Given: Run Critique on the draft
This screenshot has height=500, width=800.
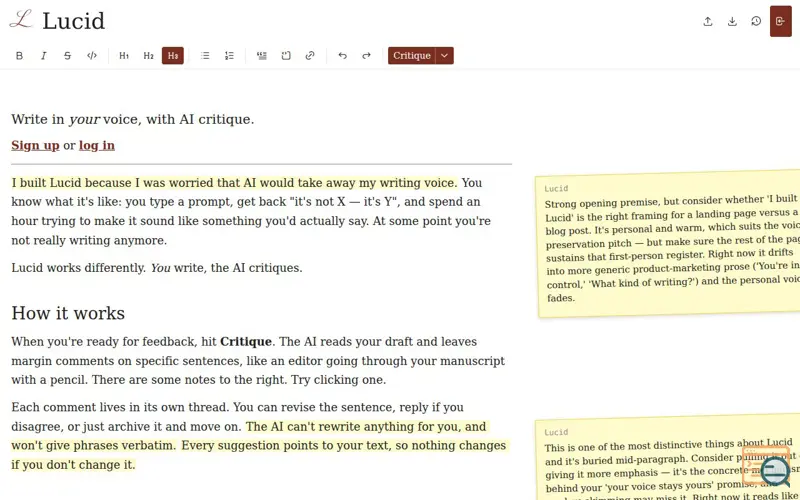Looking at the screenshot, I should click(412, 56).
